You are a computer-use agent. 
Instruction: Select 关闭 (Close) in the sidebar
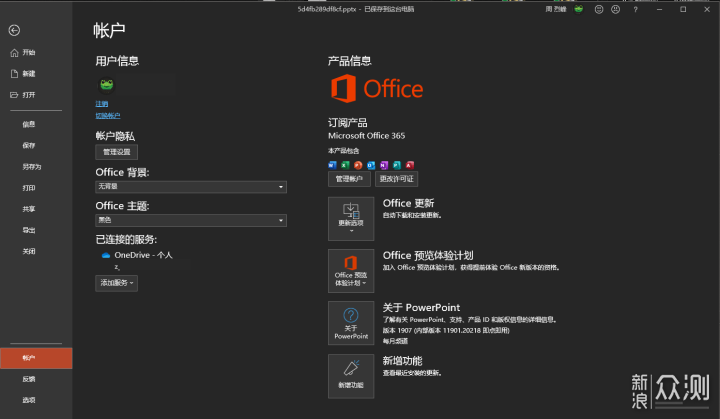coord(29,251)
